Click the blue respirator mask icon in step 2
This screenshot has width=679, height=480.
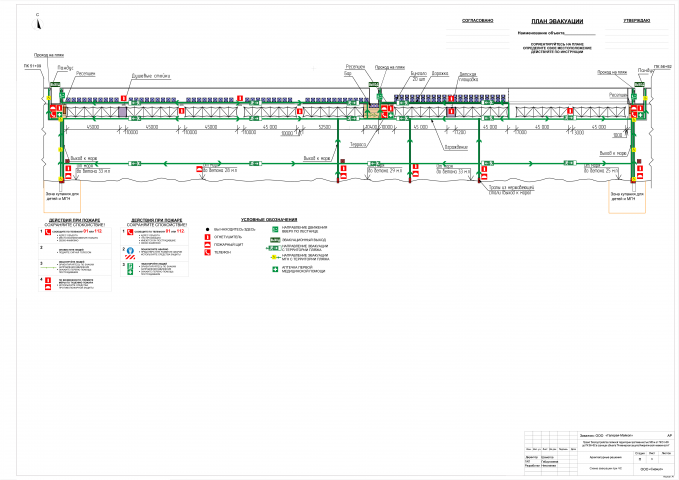[x=130, y=250]
